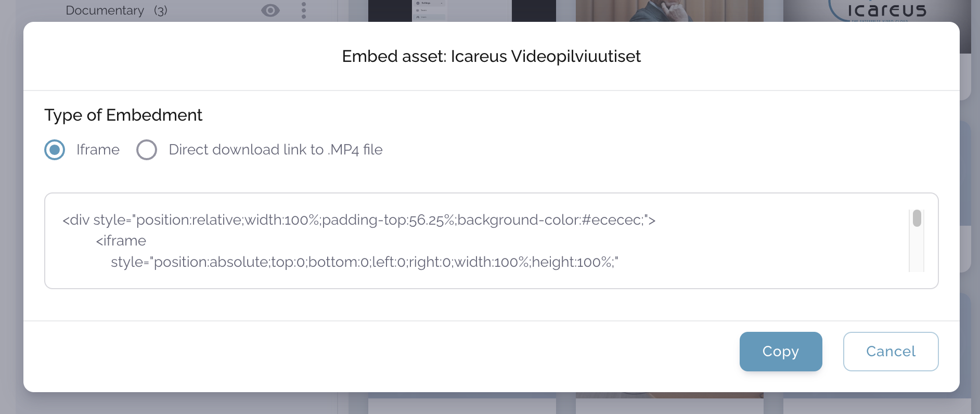Dismiss the dialog with Cancel
The width and height of the screenshot is (980, 414).
(891, 352)
